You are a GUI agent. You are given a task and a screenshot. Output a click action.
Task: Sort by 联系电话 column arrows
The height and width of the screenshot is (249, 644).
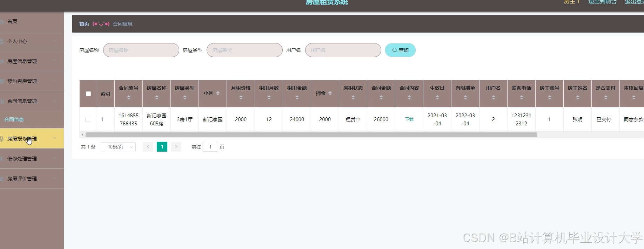pyautogui.click(x=522, y=98)
